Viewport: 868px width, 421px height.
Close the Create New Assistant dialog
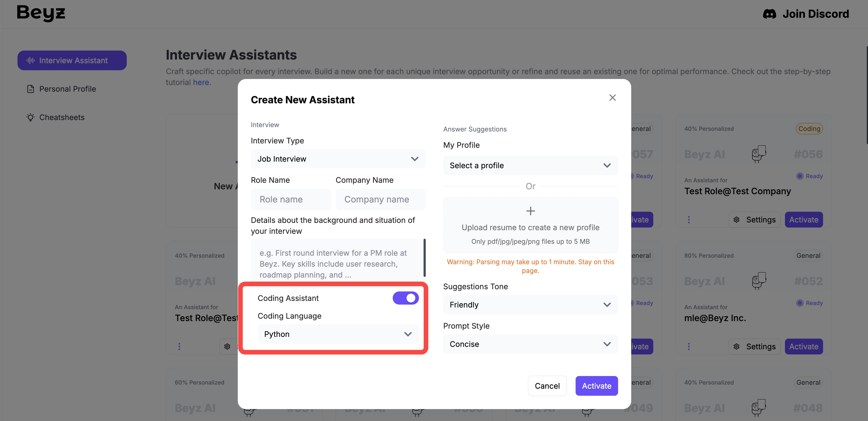click(x=612, y=97)
